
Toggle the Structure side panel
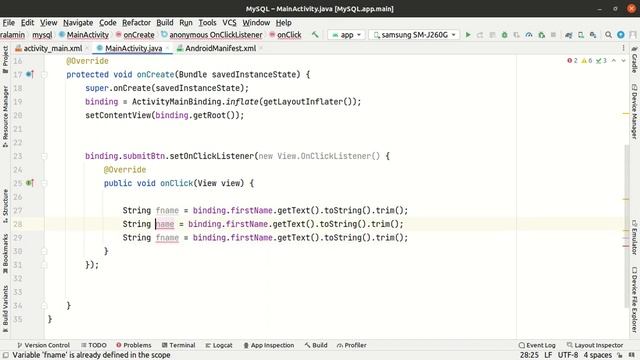click(x=5, y=206)
